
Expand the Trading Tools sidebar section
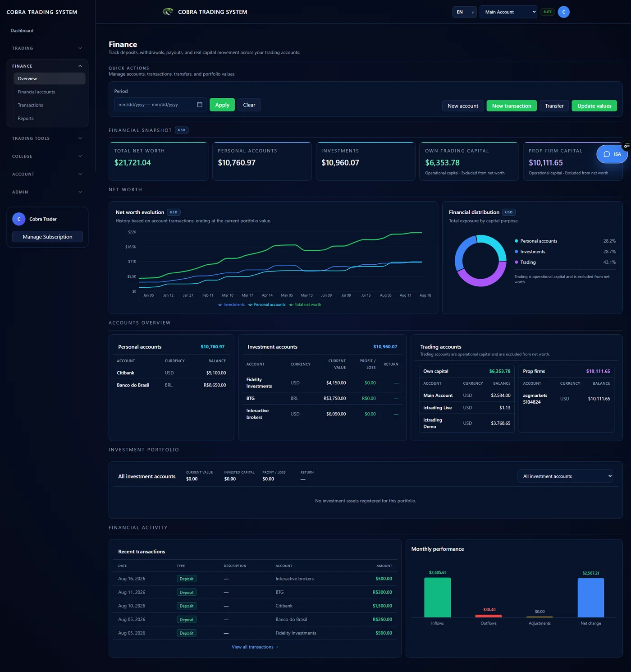pyautogui.click(x=47, y=138)
